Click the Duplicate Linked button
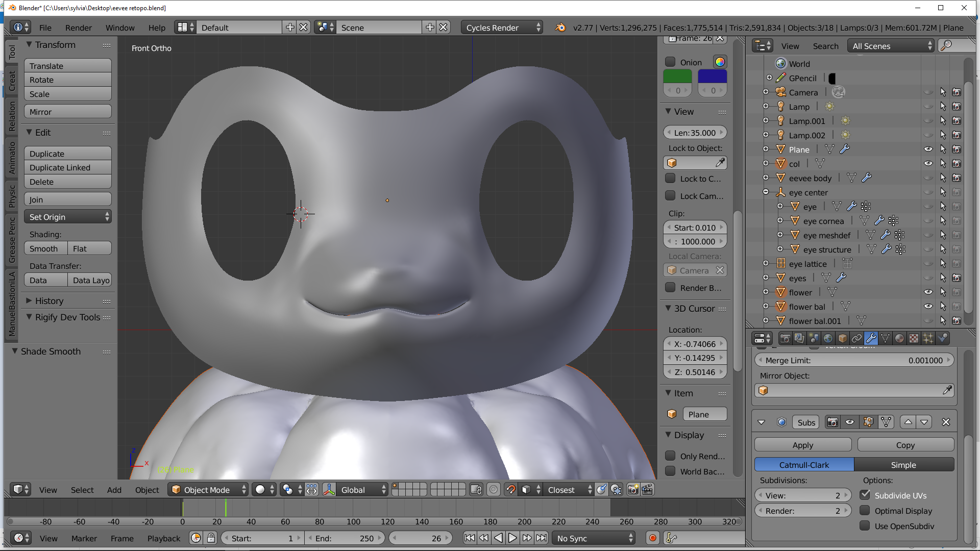The width and height of the screenshot is (980, 551). [68, 168]
